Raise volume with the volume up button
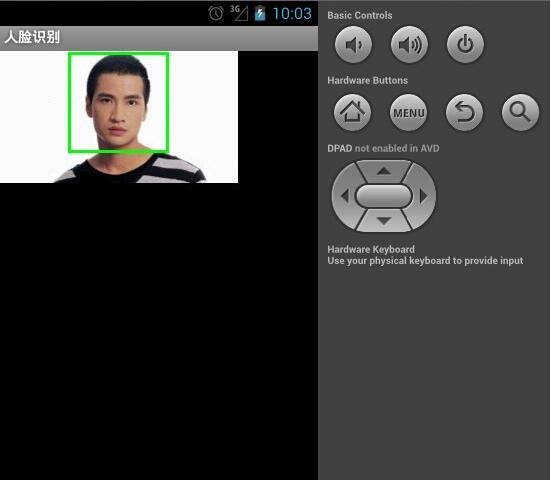Image resolution: width=551 pixels, height=481 pixels. (x=409, y=45)
